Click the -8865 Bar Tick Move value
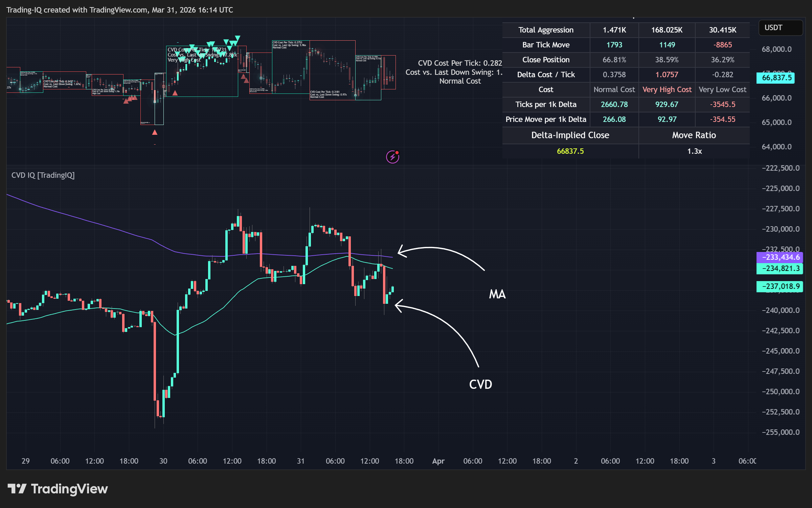The image size is (812, 508). 722,45
